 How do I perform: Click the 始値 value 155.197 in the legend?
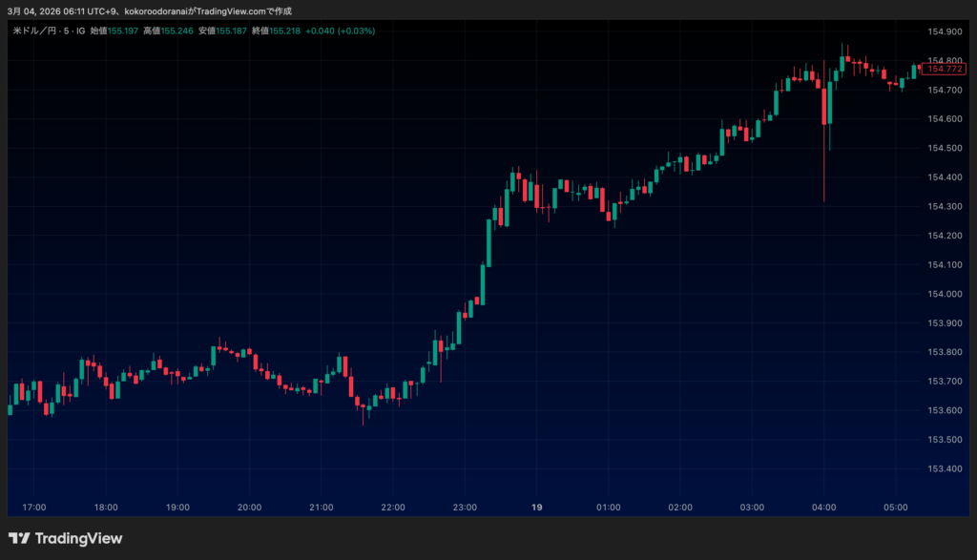[x=123, y=31]
